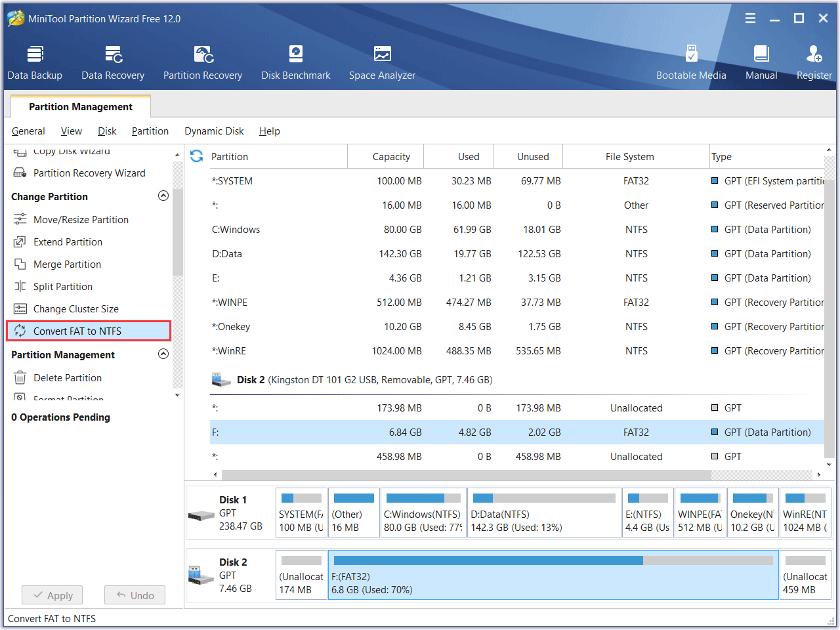Select the 174 MB unallocated block
The height and width of the screenshot is (630, 840).
click(x=301, y=575)
